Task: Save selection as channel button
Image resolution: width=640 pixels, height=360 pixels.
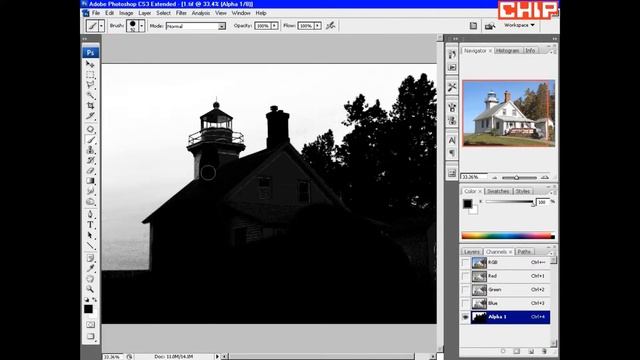Action: coord(517,351)
